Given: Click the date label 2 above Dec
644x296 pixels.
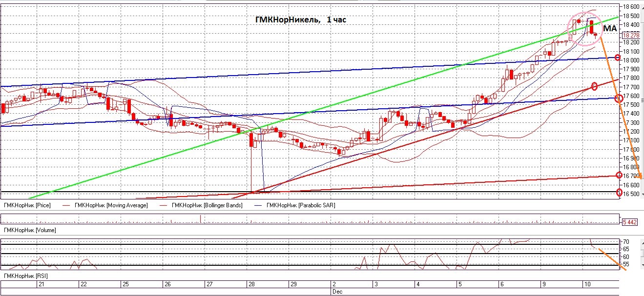Looking at the screenshot, I should click(334, 284).
